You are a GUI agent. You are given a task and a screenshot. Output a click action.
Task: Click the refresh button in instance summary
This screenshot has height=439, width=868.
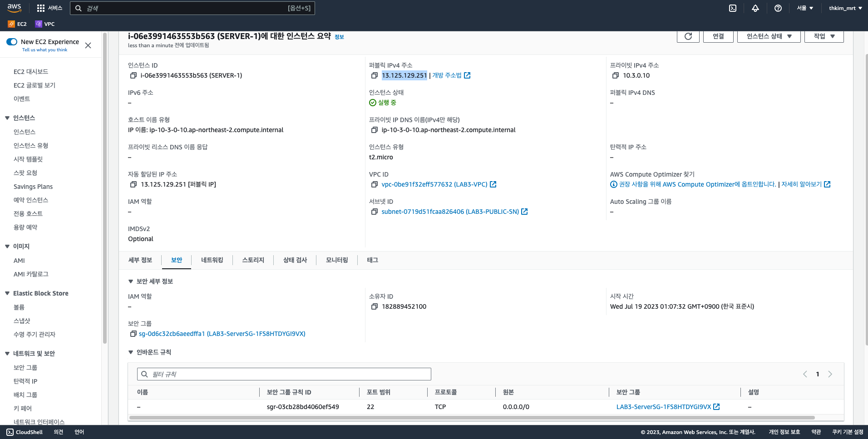pos(688,36)
